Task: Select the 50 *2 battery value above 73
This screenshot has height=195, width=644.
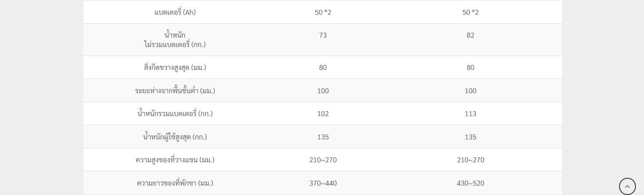Action: click(323, 12)
